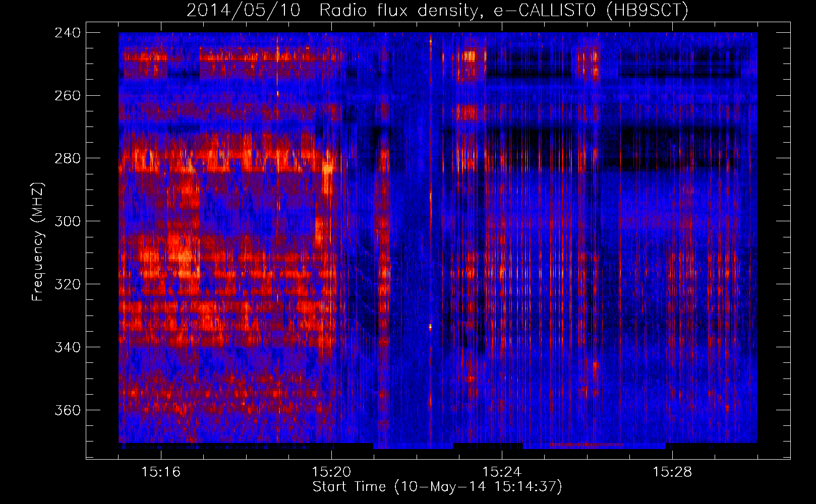The height and width of the screenshot is (504, 816).
Task: Click the plot title '2014/05/10 Radio flux density'
Action: (332, 10)
